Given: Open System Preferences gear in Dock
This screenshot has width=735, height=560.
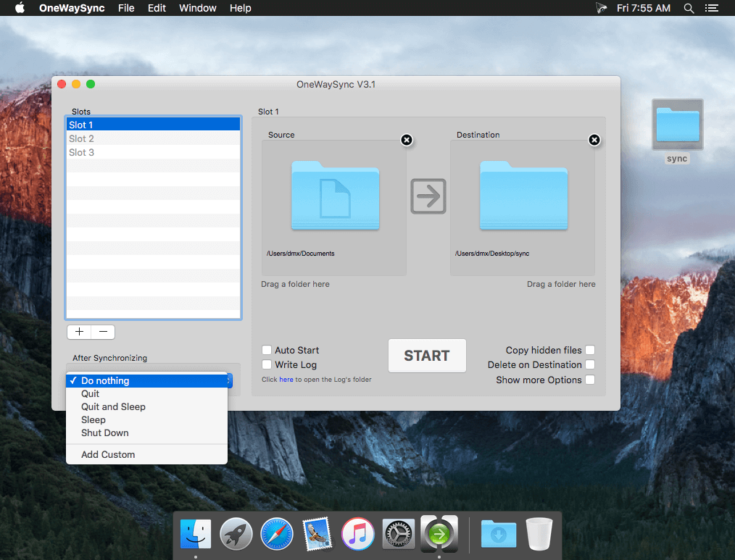Looking at the screenshot, I should click(399, 534).
